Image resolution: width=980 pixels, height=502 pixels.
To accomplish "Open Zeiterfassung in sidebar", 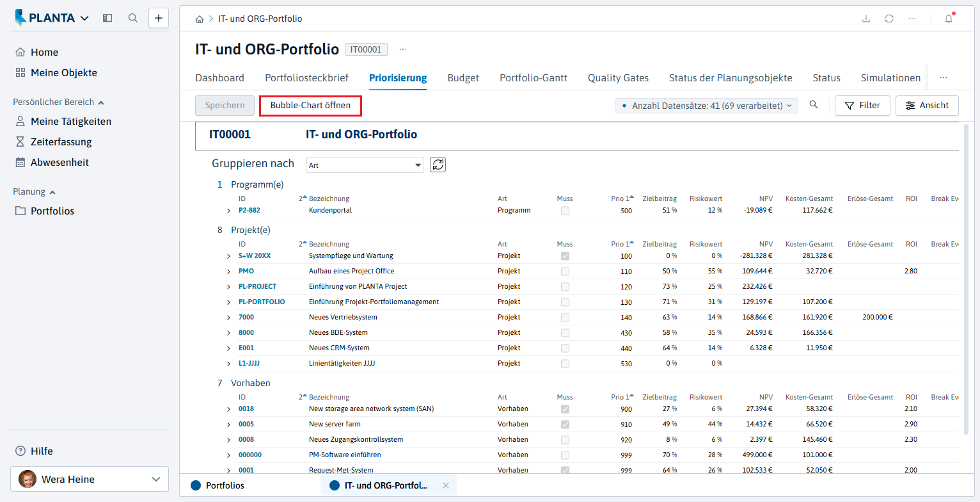I will tap(54, 142).
